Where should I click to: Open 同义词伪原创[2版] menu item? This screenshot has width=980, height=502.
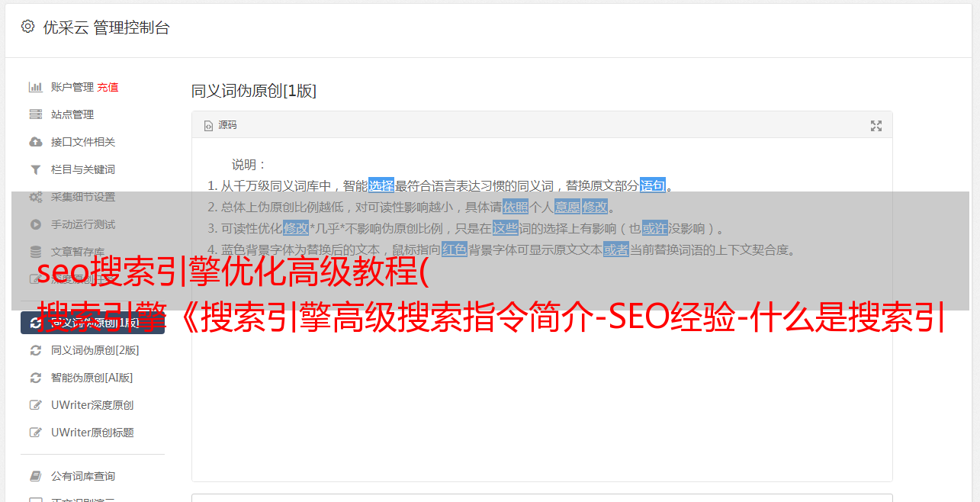coord(95,350)
